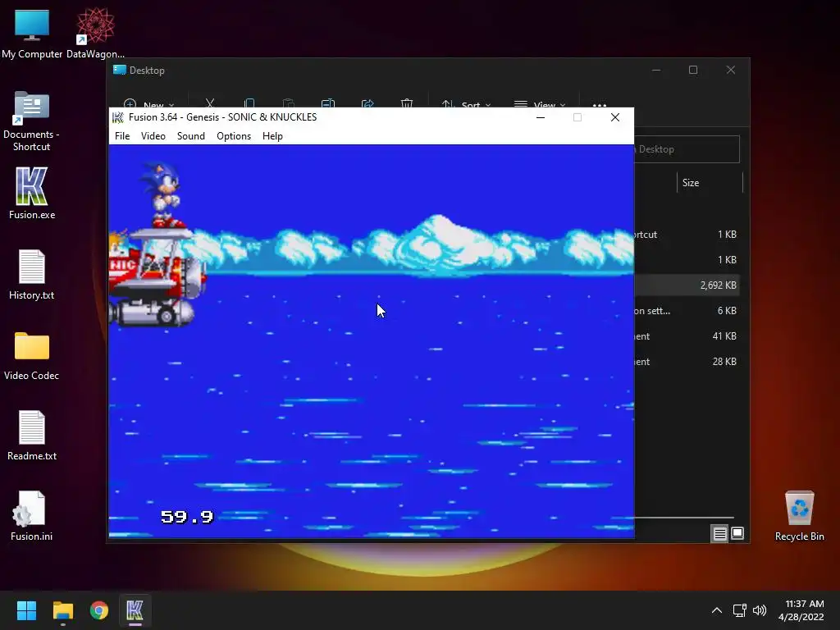Open View dropdown in Explorer window
This screenshot has width=840, height=630.
pyautogui.click(x=540, y=104)
